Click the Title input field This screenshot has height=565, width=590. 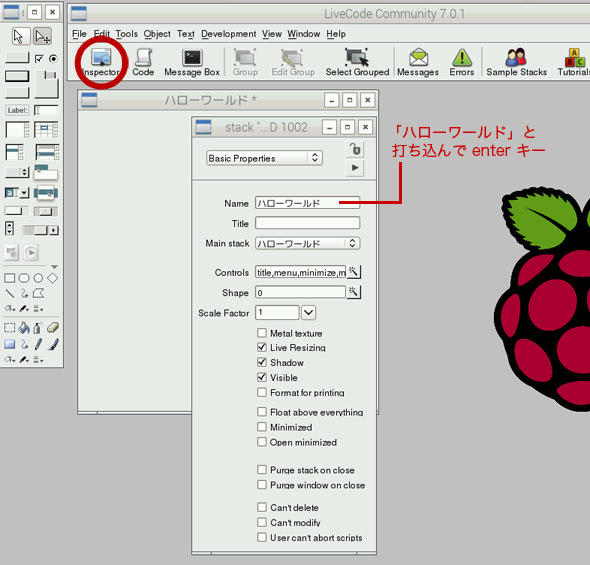coord(307,223)
